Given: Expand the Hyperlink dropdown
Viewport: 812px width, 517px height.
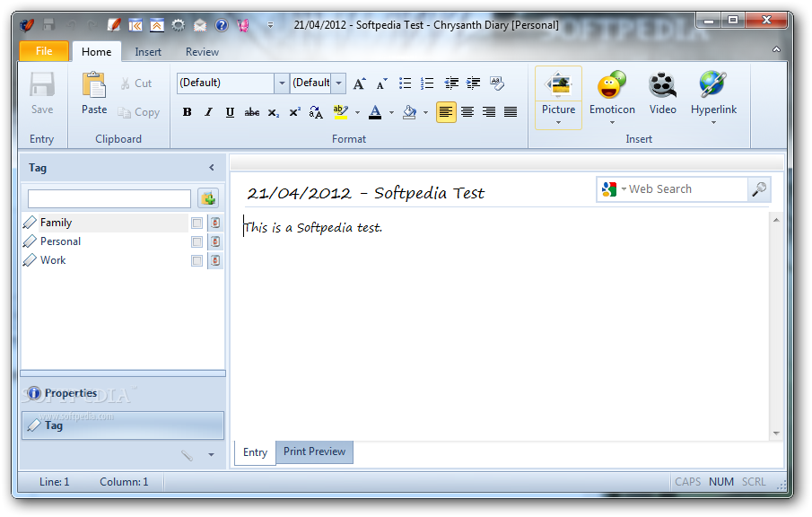Looking at the screenshot, I should coord(713,123).
